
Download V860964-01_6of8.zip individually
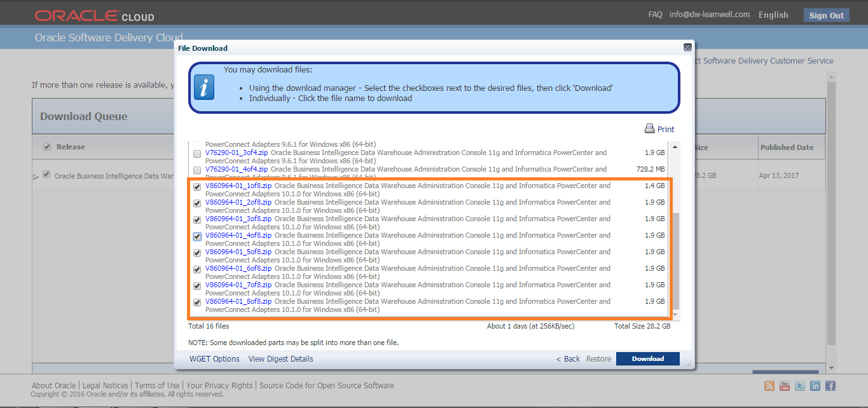(238, 269)
